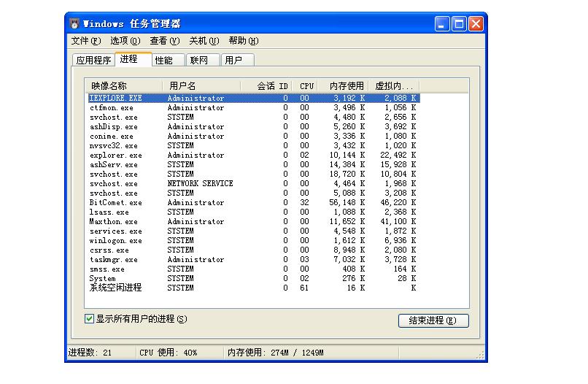The height and width of the screenshot is (384, 588).
Task: Select the csrss.exe process
Action: 254,250
